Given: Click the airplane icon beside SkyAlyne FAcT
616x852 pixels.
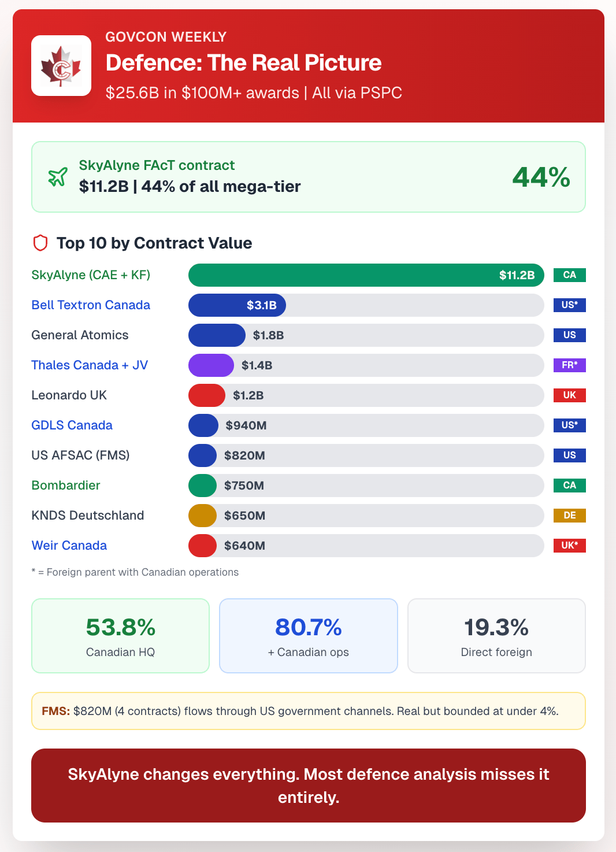Looking at the screenshot, I should (x=58, y=177).
